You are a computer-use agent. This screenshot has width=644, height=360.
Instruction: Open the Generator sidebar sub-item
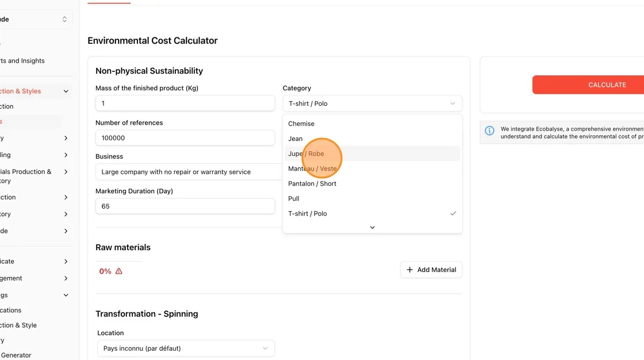point(16,355)
